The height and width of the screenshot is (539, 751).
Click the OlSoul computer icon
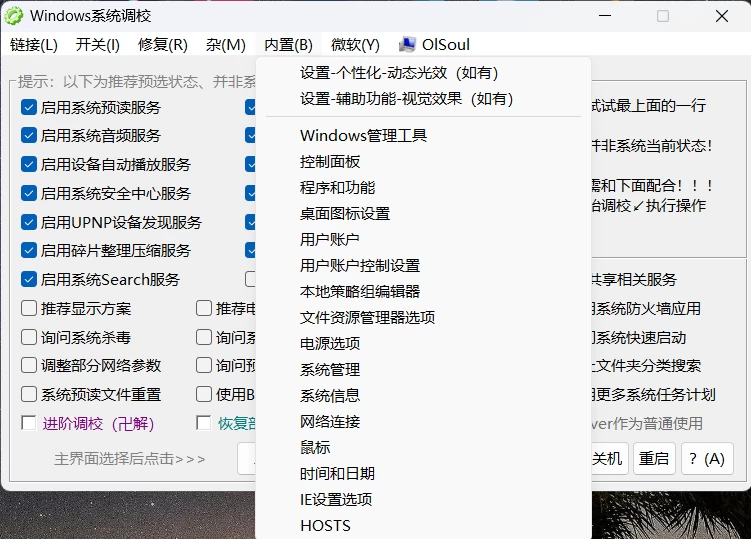(407, 44)
